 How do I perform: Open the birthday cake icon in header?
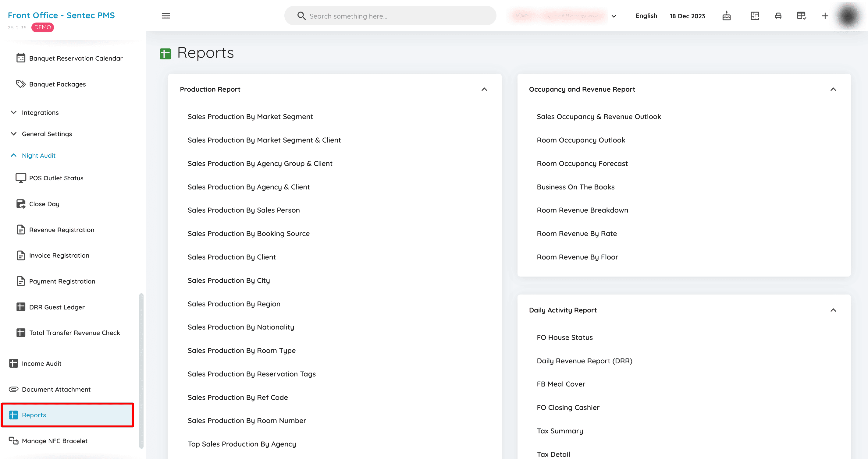(727, 16)
